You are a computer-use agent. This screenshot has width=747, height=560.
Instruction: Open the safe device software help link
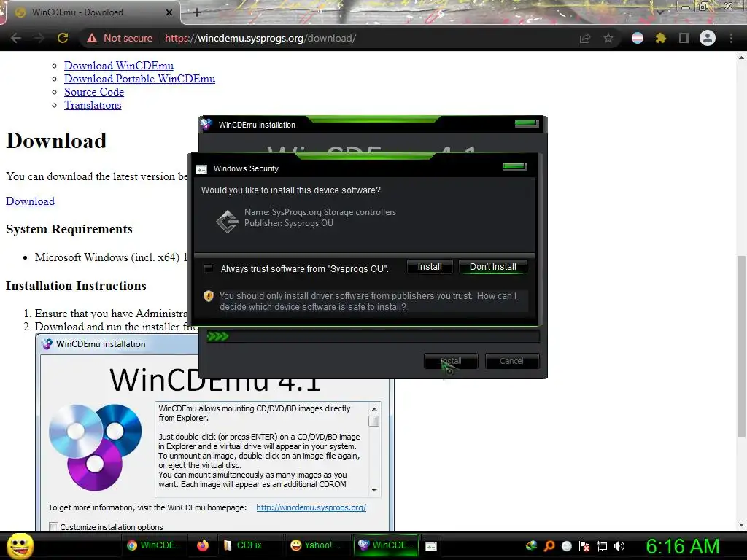[368, 301]
